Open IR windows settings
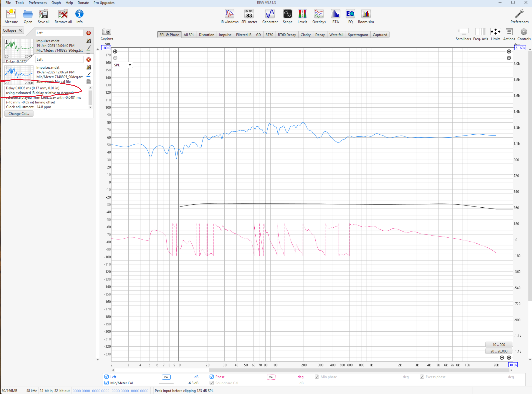The image size is (532, 394). click(x=229, y=16)
